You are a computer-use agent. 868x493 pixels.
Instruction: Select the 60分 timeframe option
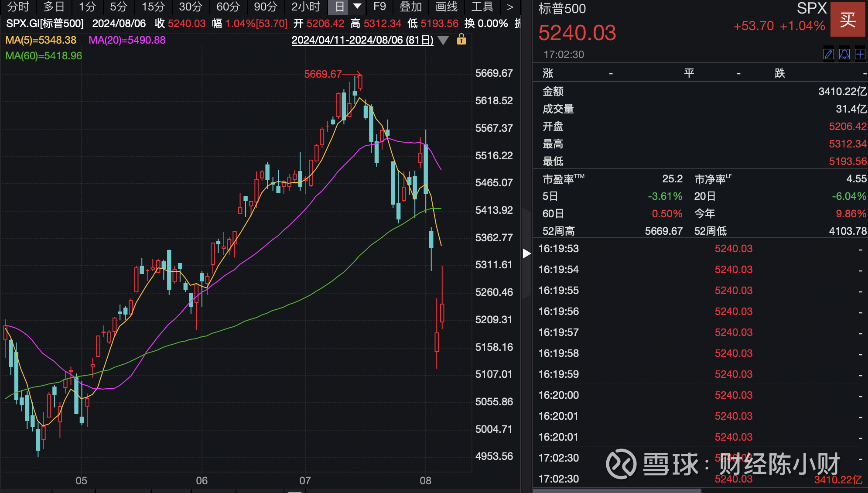coord(228,7)
